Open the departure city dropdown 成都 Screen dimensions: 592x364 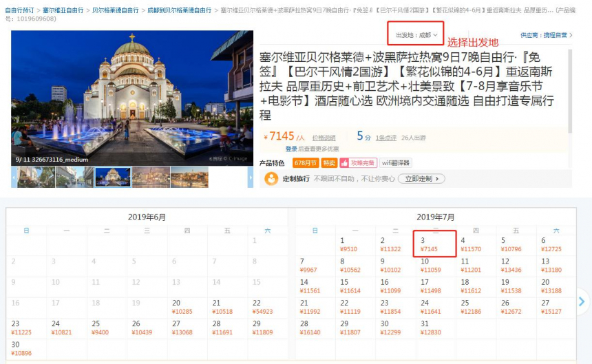click(416, 35)
